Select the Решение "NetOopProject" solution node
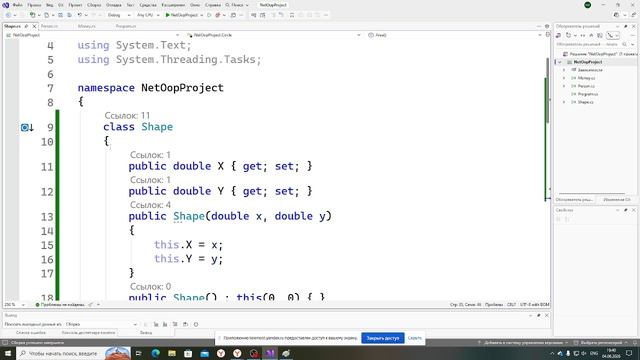 click(600, 54)
